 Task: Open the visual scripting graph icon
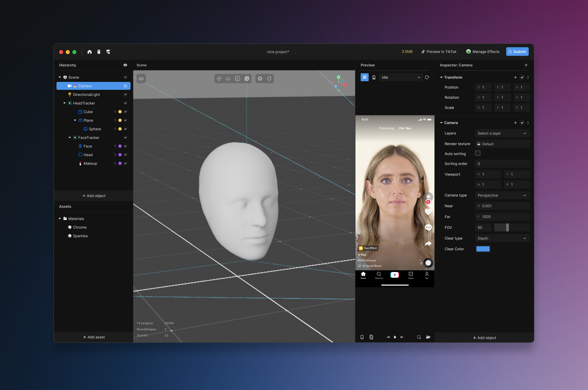108,52
